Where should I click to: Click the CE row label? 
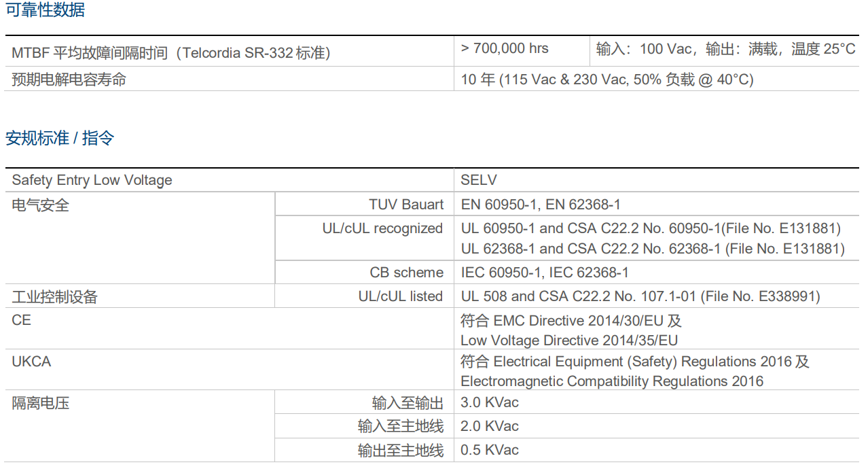(x=22, y=319)
